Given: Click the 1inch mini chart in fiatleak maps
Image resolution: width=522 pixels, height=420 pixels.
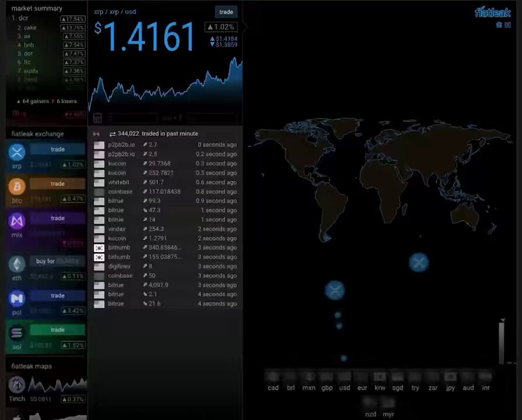Looking at the screenshot, I should click(x=57, y=384).
